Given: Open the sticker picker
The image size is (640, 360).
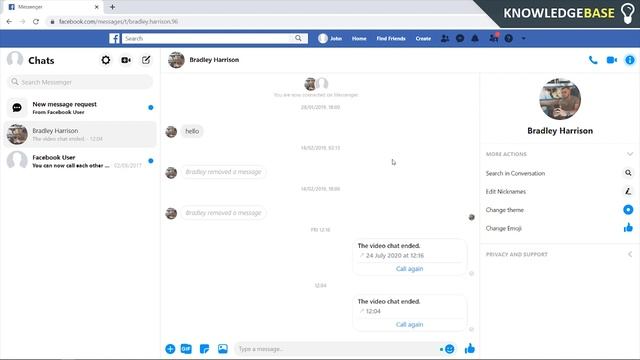Looking at the screenshot, I should [x=204, y=349].
